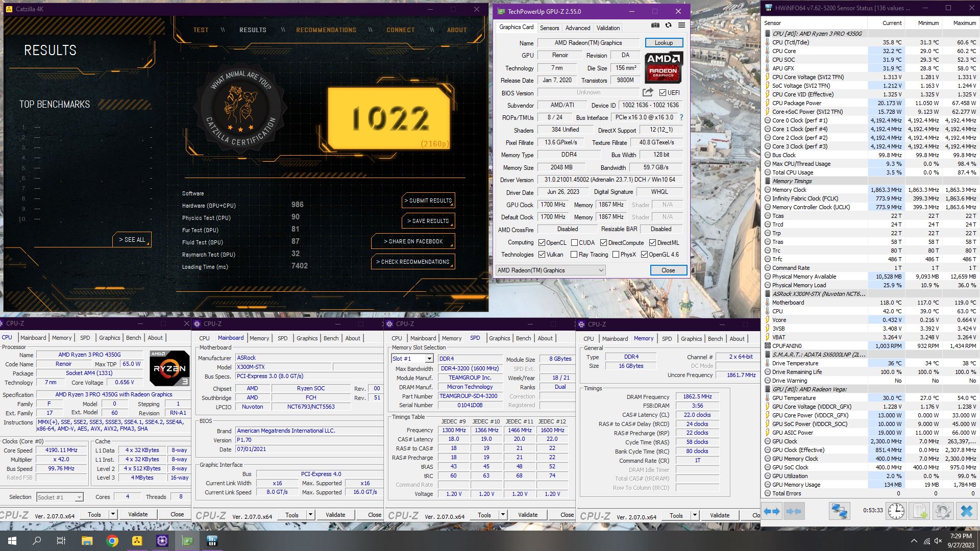Image resolution: width=980 pixels, height=551 pixels.
Task: Click SHARE ON FACEBOOK in Catzilla
Action: point(413,241)
